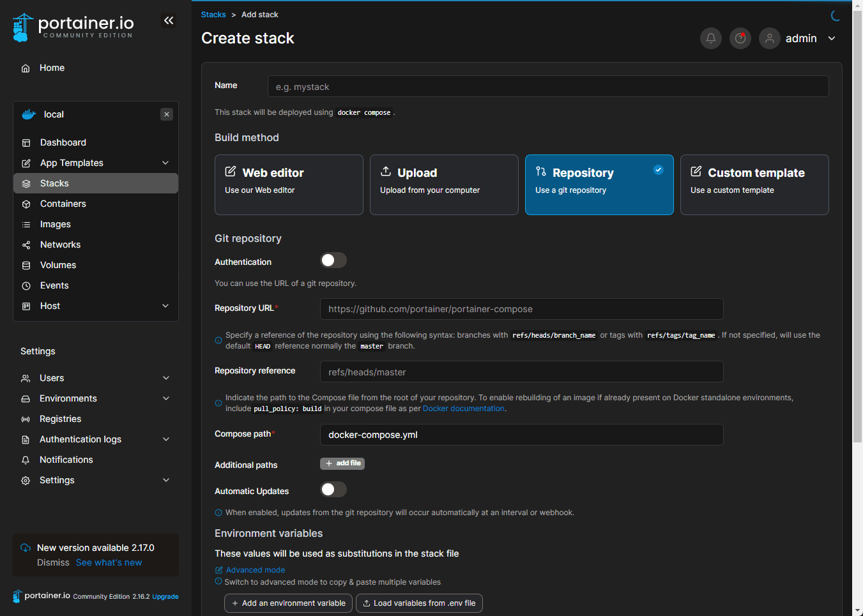Image resolution: width=863 pixels, height=616 pixels.
Task: Click the add file button
Action: tap(342, 463)
